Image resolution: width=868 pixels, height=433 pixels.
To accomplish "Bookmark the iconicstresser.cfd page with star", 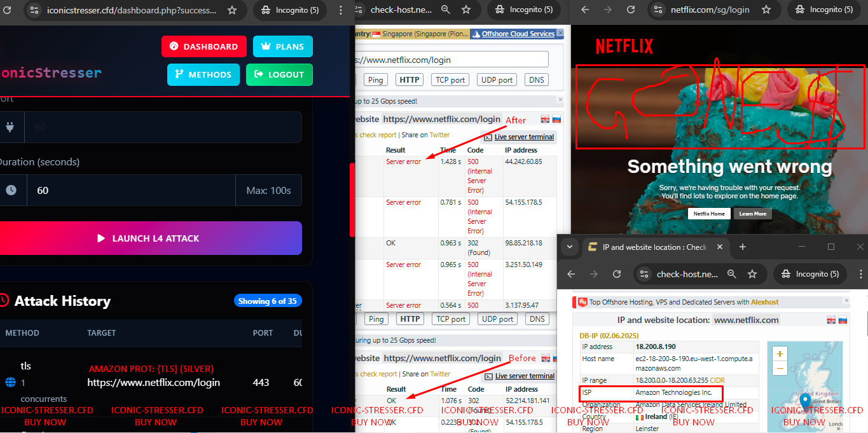I will tap(232, 10).
